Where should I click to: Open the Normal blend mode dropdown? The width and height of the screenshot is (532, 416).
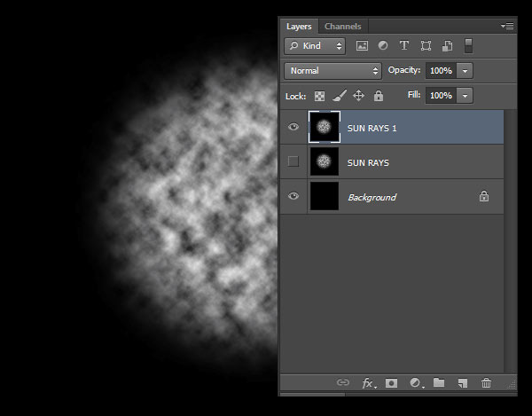coord(332,70)
